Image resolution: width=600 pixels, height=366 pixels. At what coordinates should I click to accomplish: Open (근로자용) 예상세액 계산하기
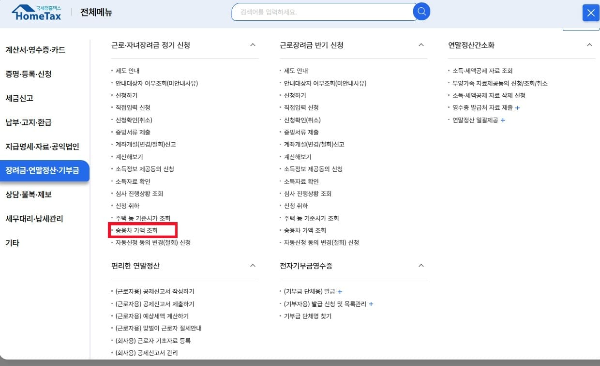point(152,316)
